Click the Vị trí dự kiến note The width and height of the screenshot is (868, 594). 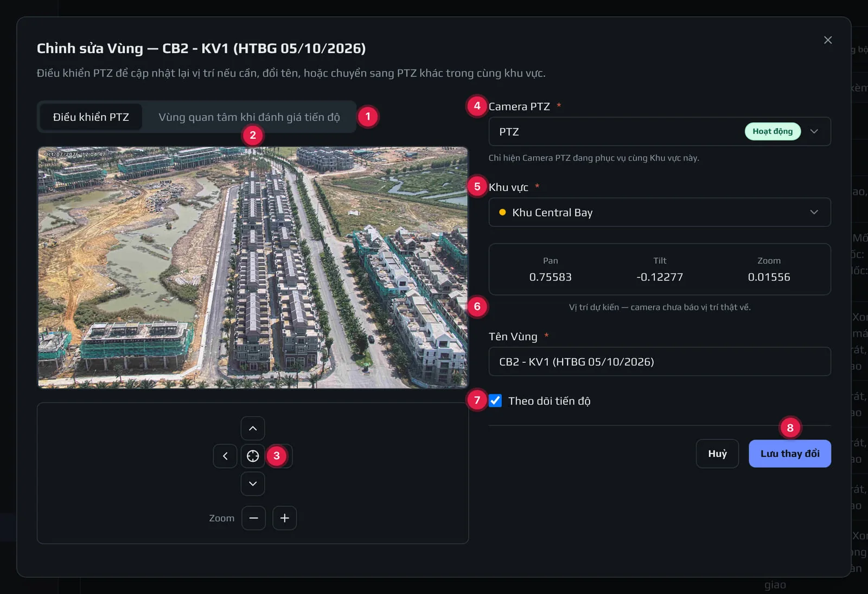[660, 307]
